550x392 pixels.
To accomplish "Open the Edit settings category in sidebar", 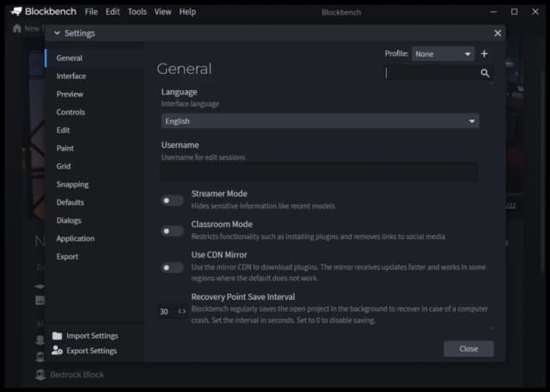I will coord(95,130).
